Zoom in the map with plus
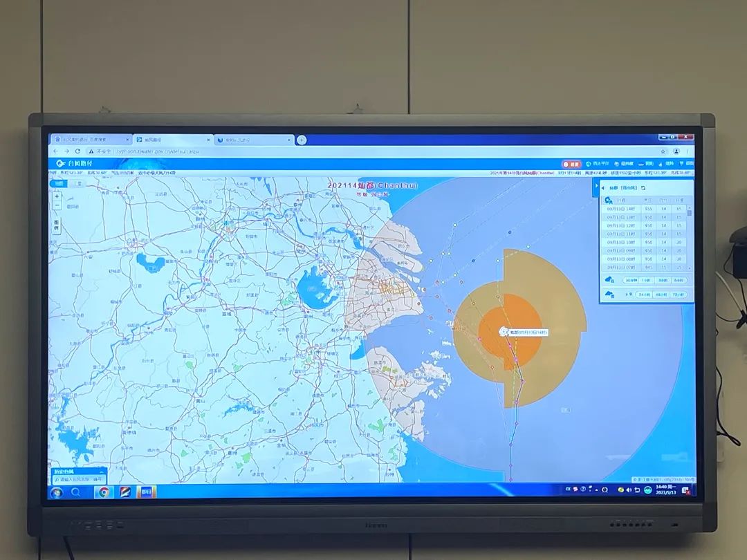Screen dimensions: 747x560 [57, 196]
